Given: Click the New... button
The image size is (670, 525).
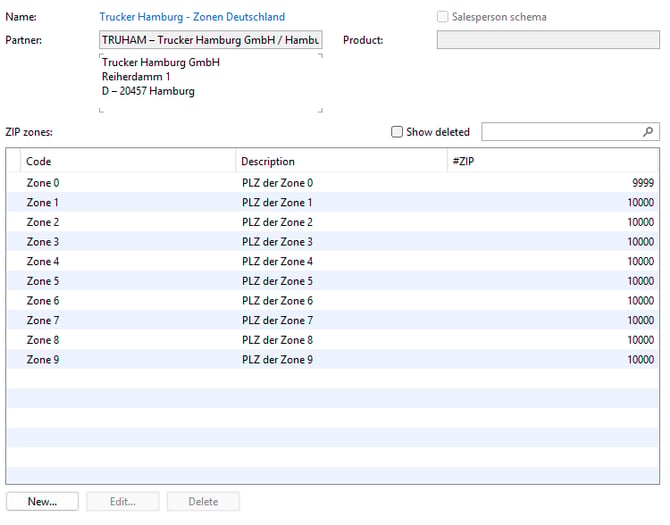Looking at the screenshot, I should [42, 502].
